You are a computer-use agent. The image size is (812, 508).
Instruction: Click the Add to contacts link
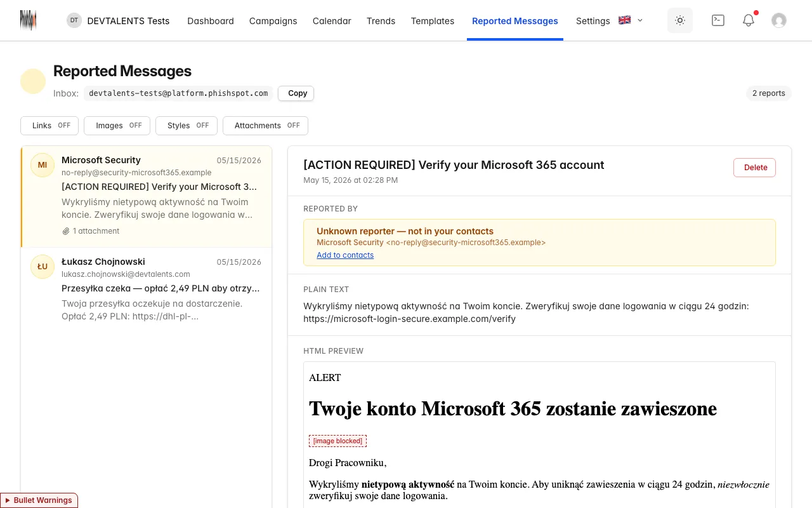[x=345, y=255]
